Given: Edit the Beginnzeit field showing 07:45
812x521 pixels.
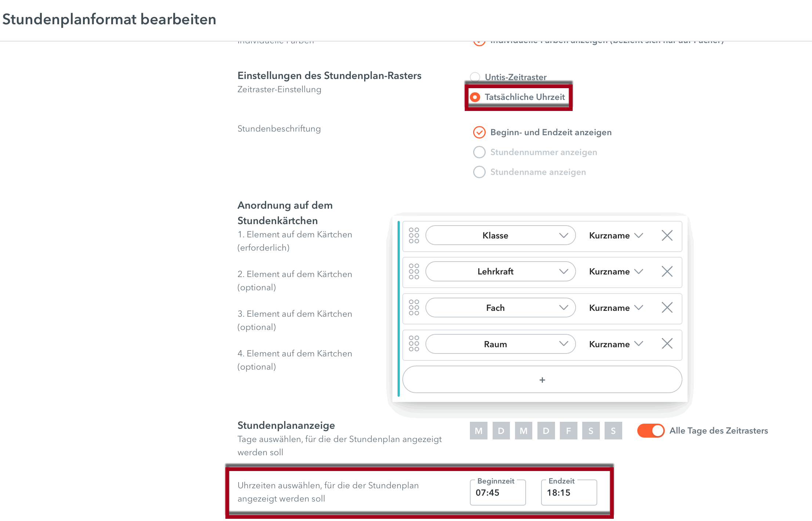Looking at the screenshot, I should pyautogui.click(x=497, y=493).
